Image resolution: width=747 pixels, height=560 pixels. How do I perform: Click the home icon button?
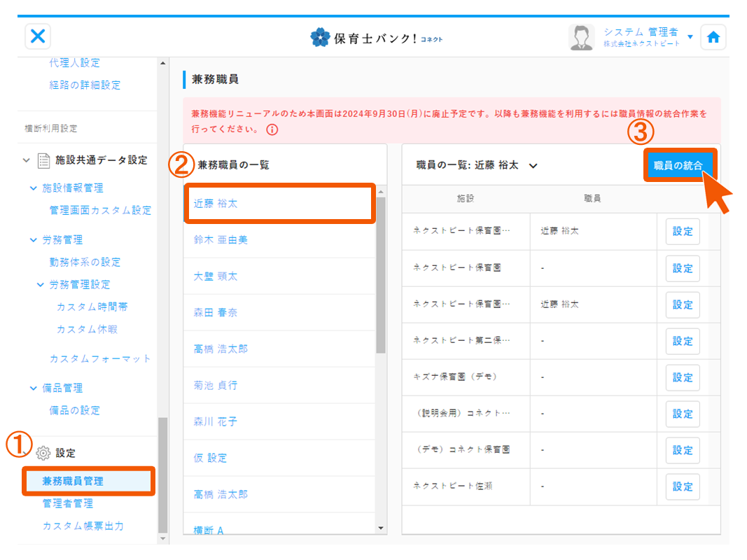(713, 38)
